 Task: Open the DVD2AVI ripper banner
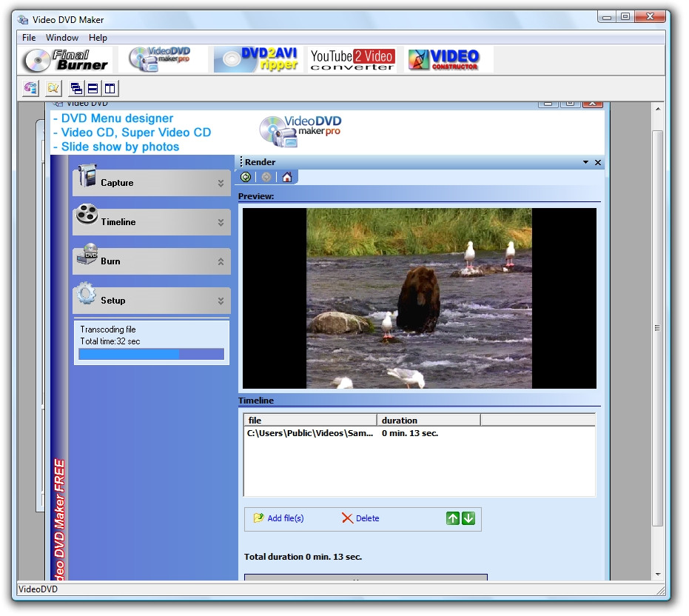(258, 60)
